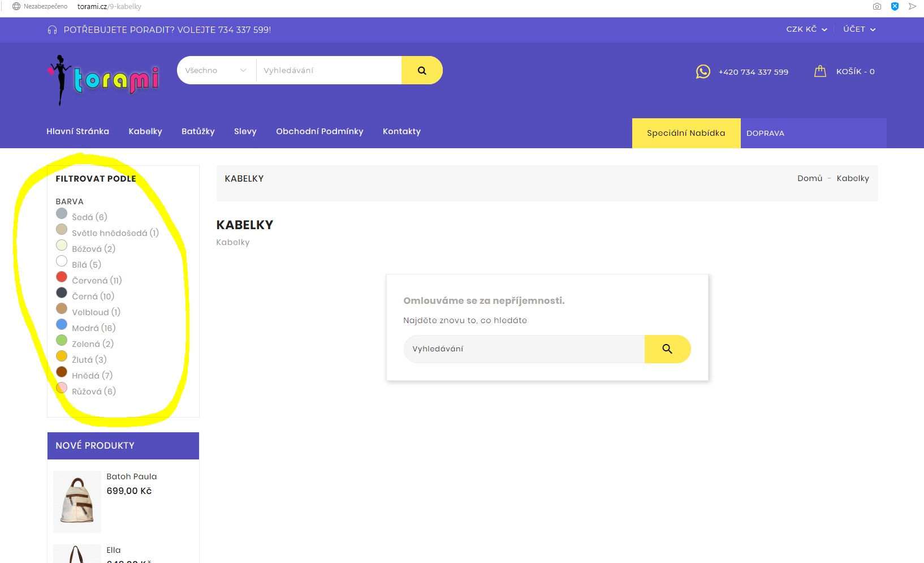
Task: Click the blue browser extension icon
Action: (895, 7)
